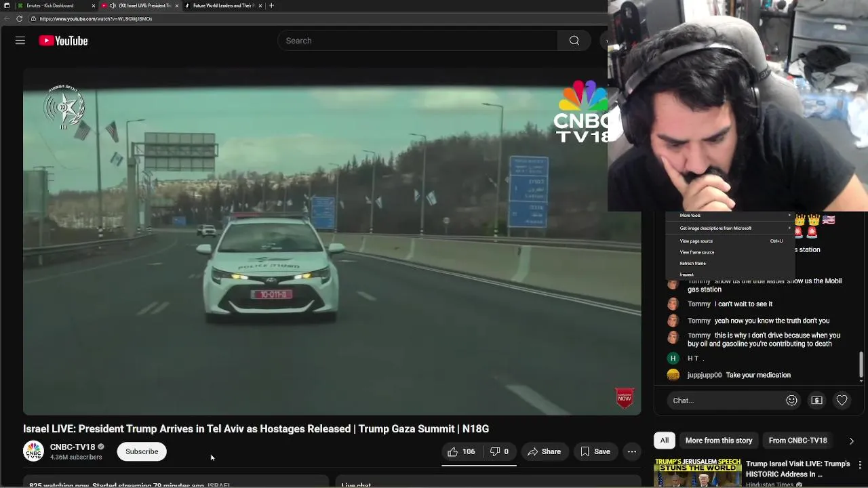Open the emoji picker in chat
This screenshot has width=868, height=488.
[x=791, y=401]
